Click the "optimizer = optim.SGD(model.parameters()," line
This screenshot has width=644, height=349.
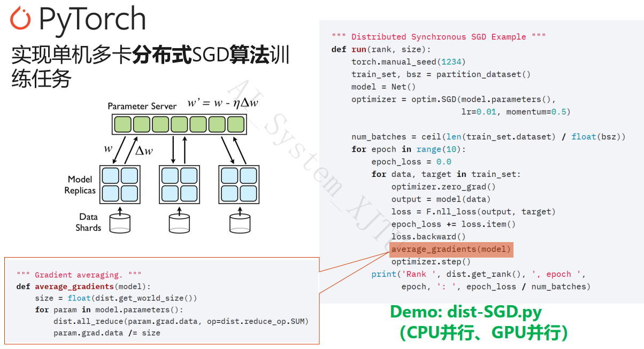coord(454,99)
